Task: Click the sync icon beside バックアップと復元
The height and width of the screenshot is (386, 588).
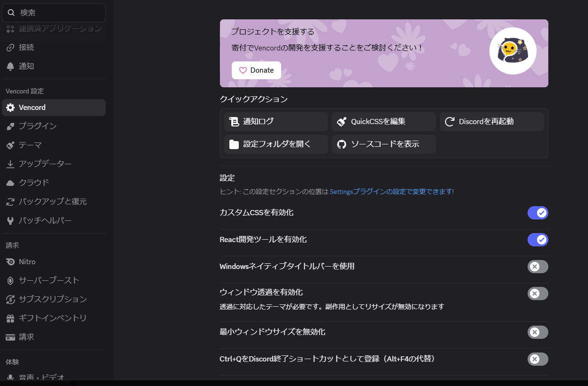Action: coord(10,202)
